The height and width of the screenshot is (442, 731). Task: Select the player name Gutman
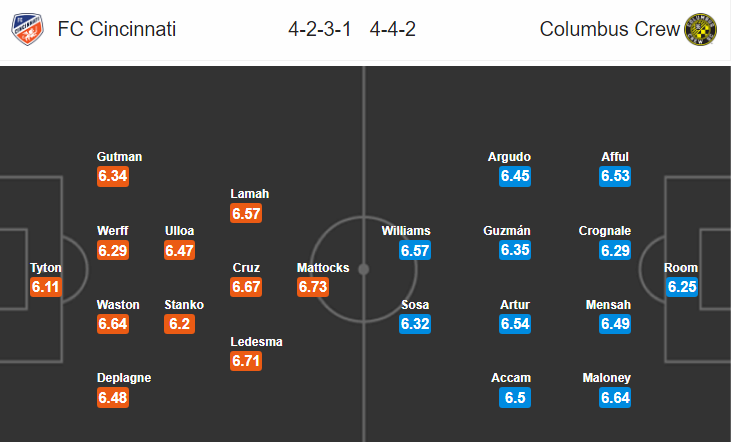[x=119, y=157]
